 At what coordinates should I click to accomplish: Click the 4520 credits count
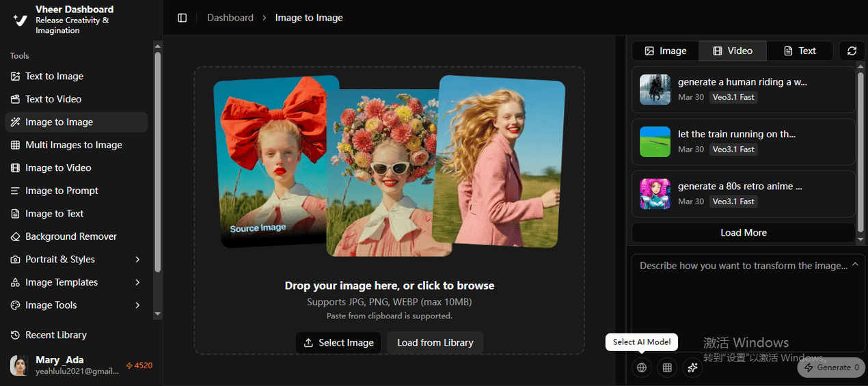(144, 366)
